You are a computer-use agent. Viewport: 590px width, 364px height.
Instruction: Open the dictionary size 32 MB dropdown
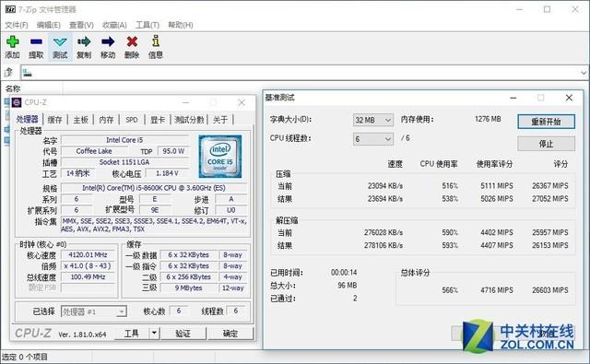[372, 120]
